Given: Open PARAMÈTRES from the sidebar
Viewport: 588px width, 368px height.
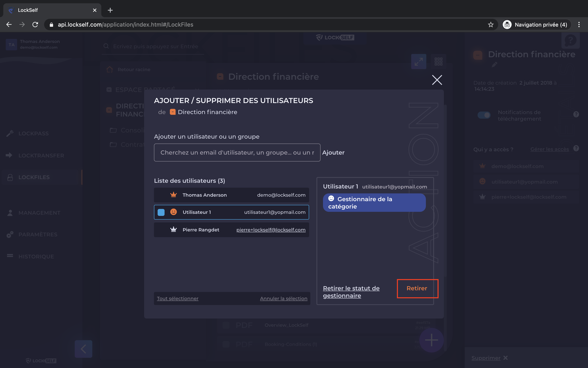Looking at the screenshot, I should [x=38, y=234].
